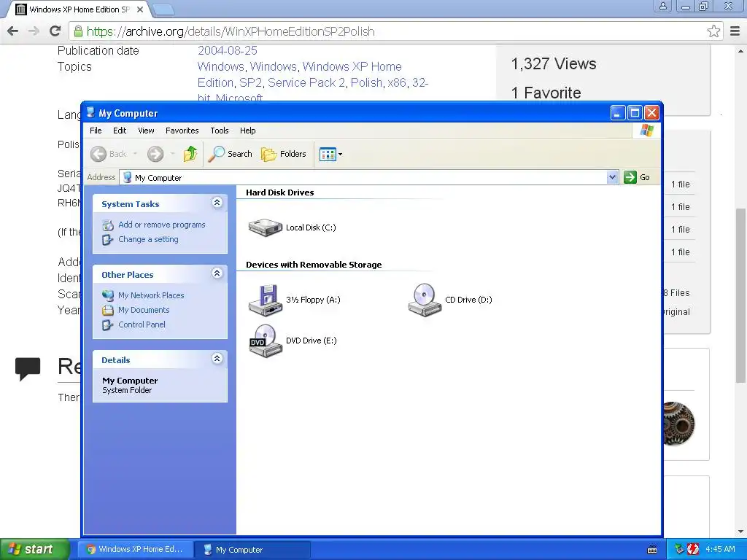
Task: Click the Start button
Action: click(x=34, y=550)
